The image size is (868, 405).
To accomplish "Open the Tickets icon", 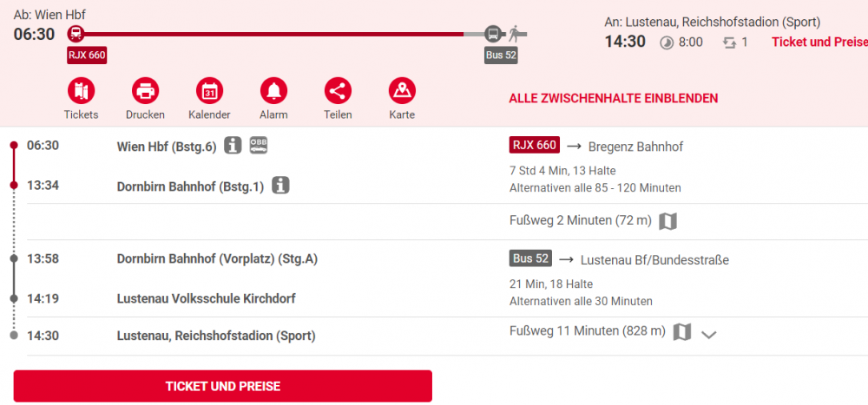I will click(81, 91).
